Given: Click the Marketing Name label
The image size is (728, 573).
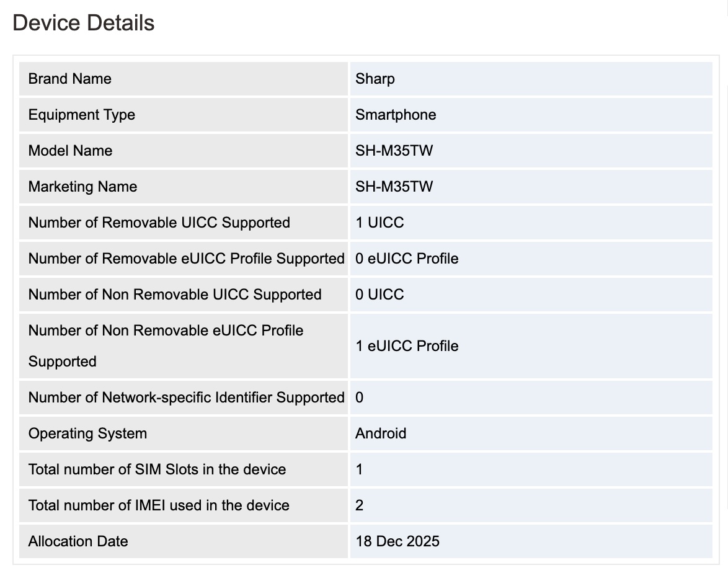Looking at the screenshot, I should click(83, 187).
